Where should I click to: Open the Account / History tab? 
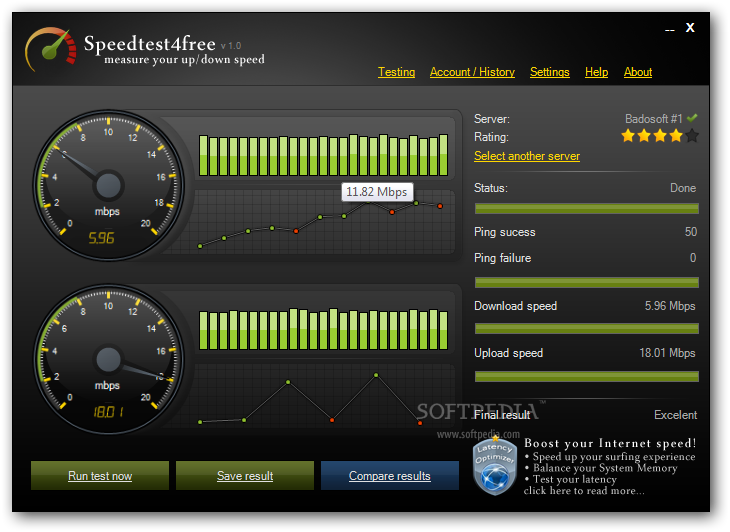[472, 72]
